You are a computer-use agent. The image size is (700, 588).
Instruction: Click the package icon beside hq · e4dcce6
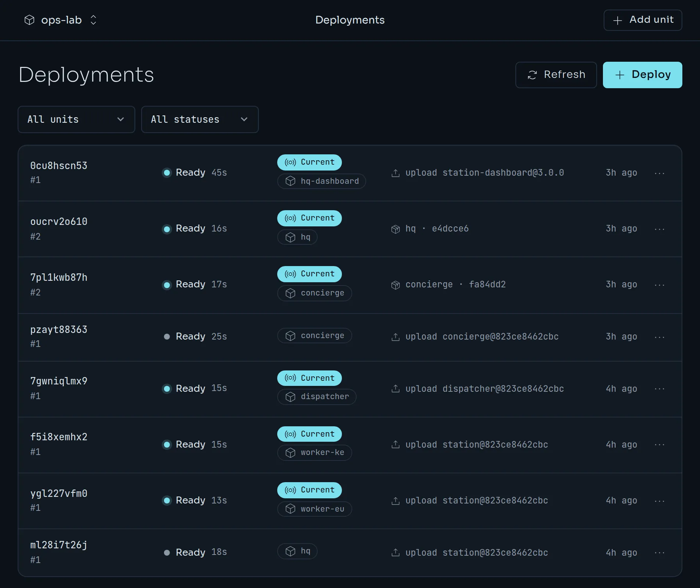click(x=396, y=229)
